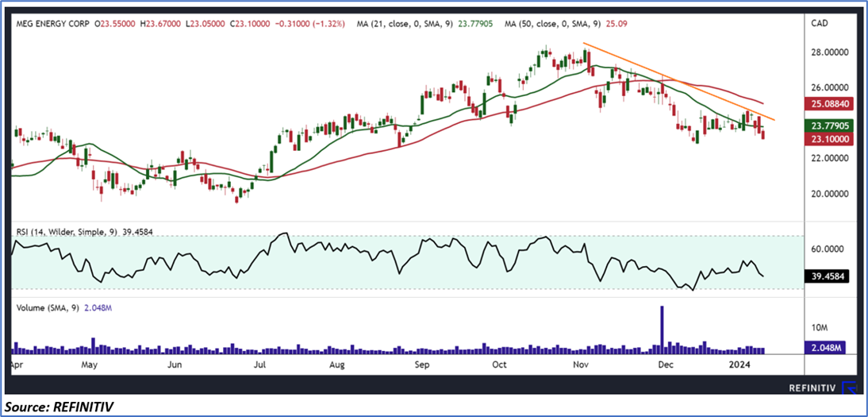Click the -0.31000 (-1.32%) change value
Image resolution: width=868 pixels, height=417 pixels.
click(310, 24)
